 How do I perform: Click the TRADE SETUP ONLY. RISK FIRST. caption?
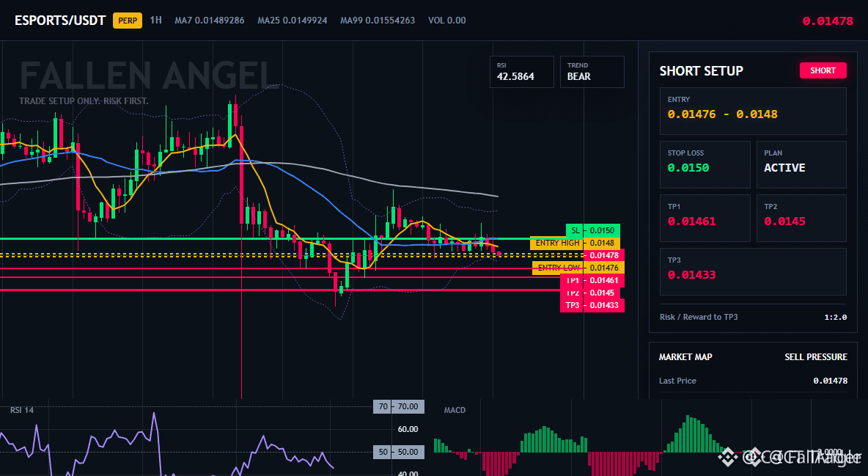pos(84,101)
